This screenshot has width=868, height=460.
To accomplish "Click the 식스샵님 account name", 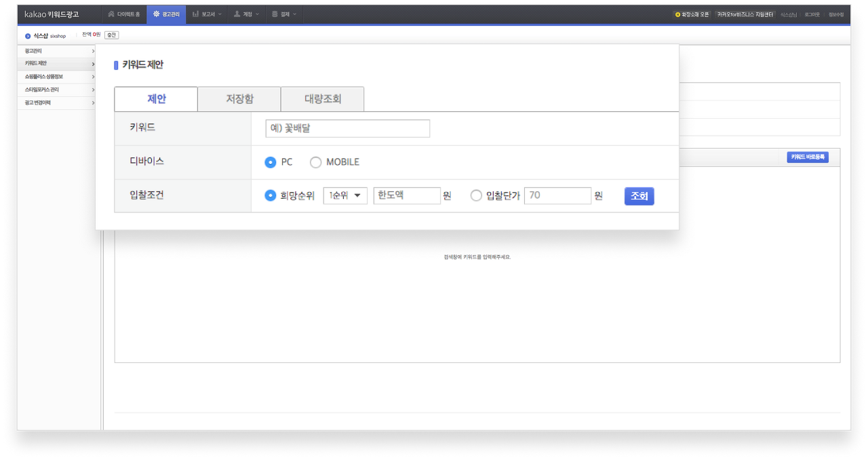I will click(789, 14).
